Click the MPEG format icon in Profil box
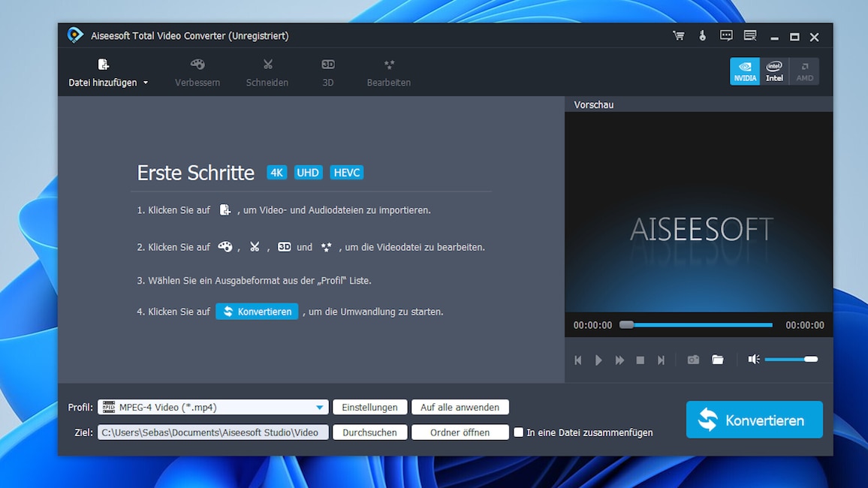Image resolution: width=868 pixels, height=488 pixels. pos(108,407)
